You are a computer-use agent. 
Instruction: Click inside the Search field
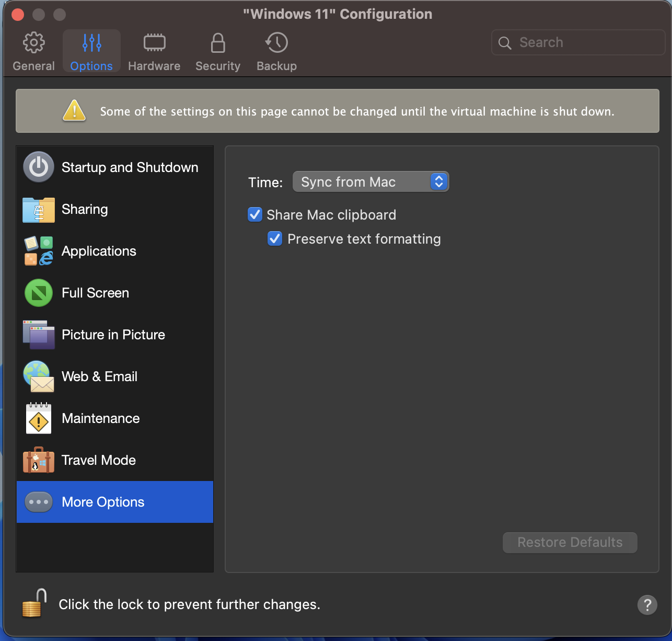click(x=578, y=42)
